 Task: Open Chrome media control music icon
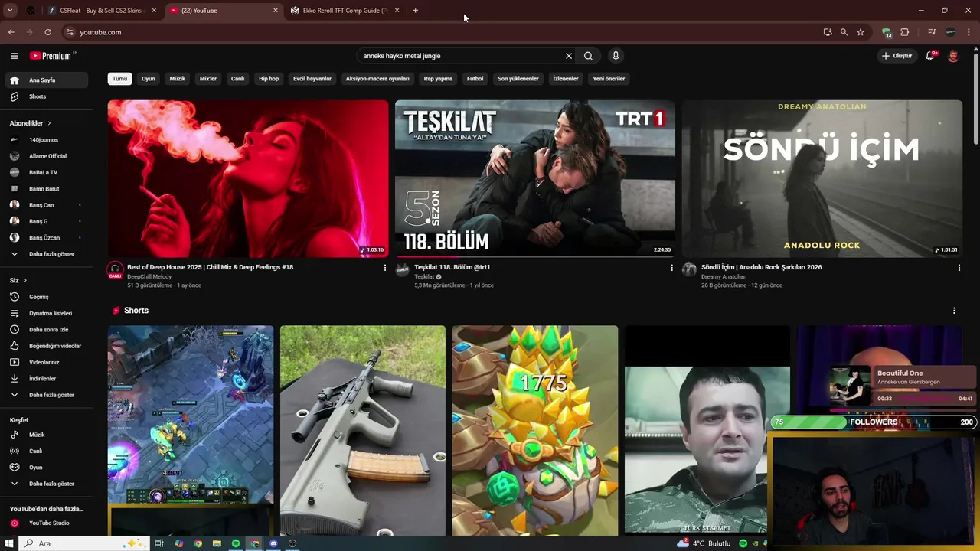coord(932,32)
